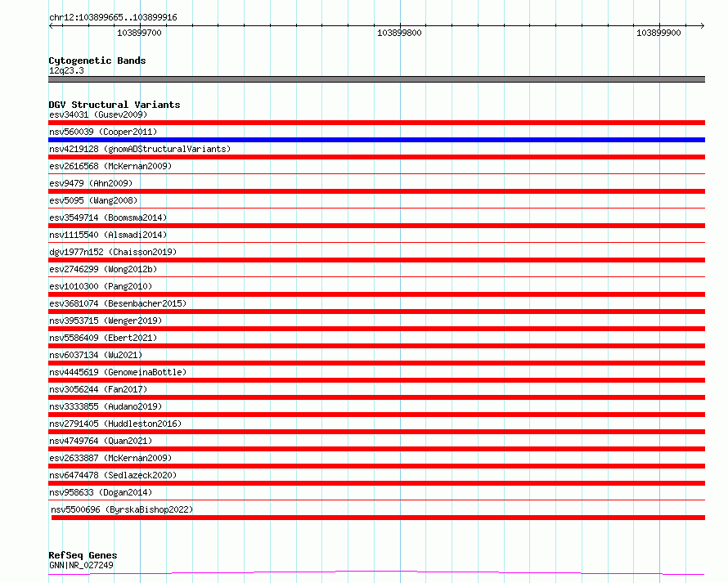Viewport: 728px width, 583px height.
Task: Open nsv3333855 (Audano2019)
Action: [x=106, y=406]
